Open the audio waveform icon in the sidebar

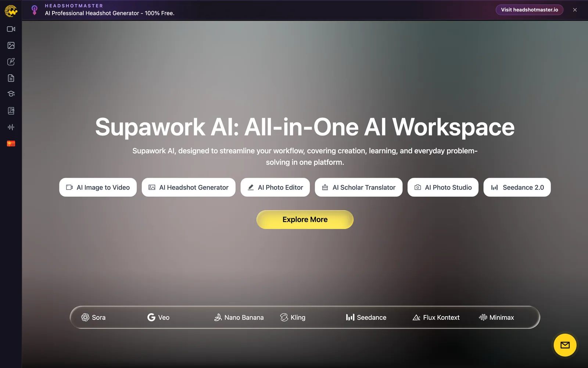coord(11,127)
